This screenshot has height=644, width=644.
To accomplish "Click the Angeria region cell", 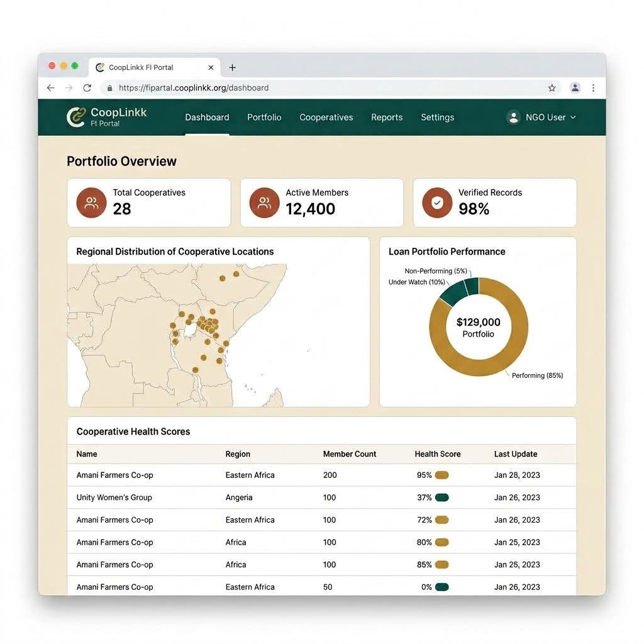I will 238,497.
